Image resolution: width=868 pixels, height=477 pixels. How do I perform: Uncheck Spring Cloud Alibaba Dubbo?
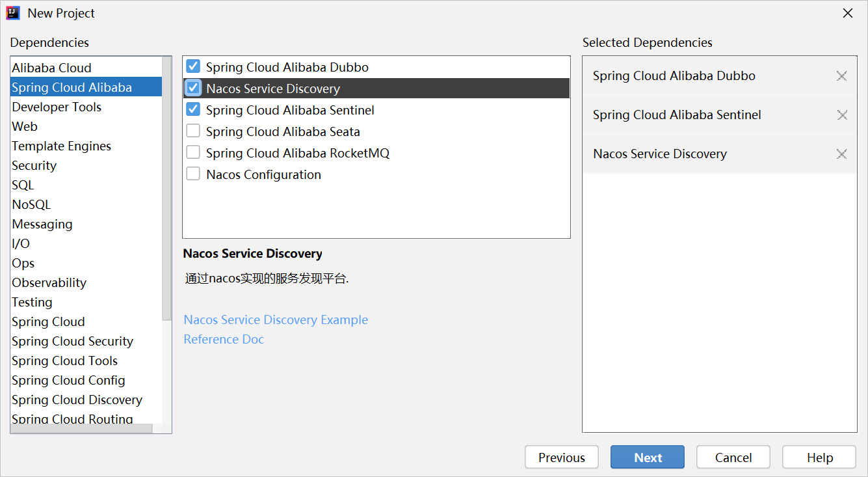point(192,66)
